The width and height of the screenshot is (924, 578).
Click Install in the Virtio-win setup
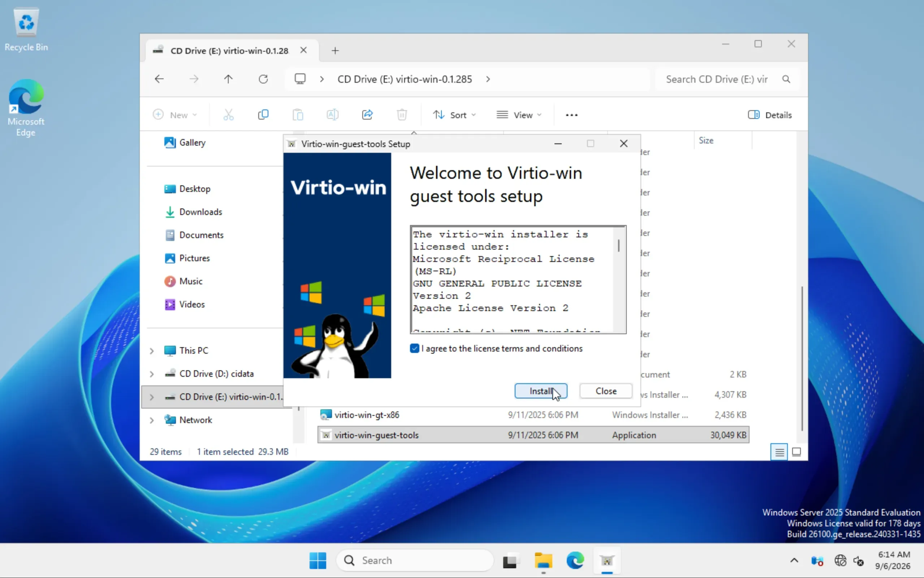540,391
